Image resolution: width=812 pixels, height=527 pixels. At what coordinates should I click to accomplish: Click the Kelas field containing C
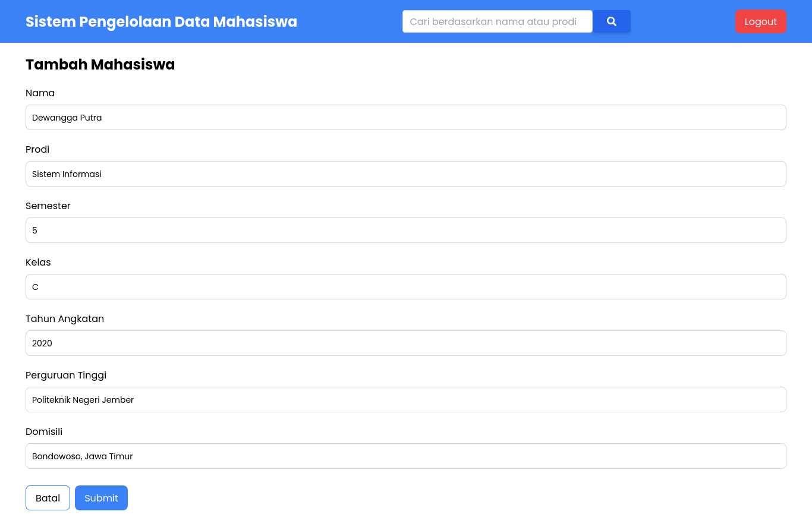406,287
